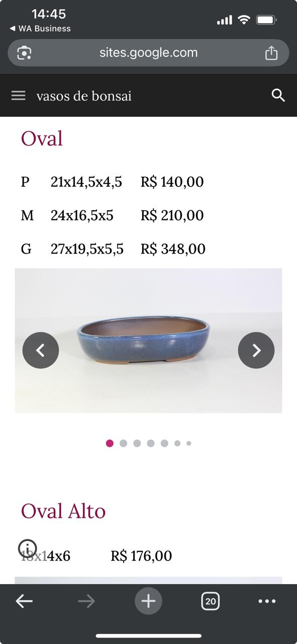Select the second carousel dot
The width and height of the screenshot is (297, 644).
tap(123, 443)
